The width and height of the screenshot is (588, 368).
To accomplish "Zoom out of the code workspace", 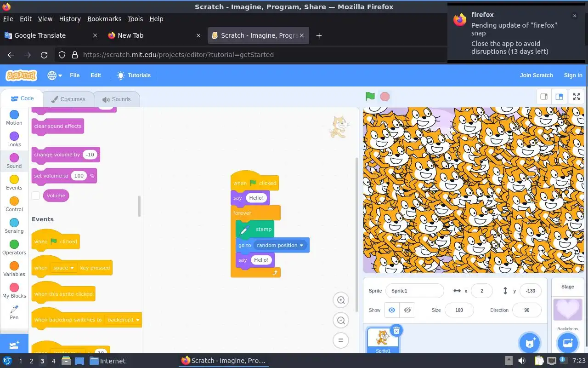I will [x=341, y=321].
